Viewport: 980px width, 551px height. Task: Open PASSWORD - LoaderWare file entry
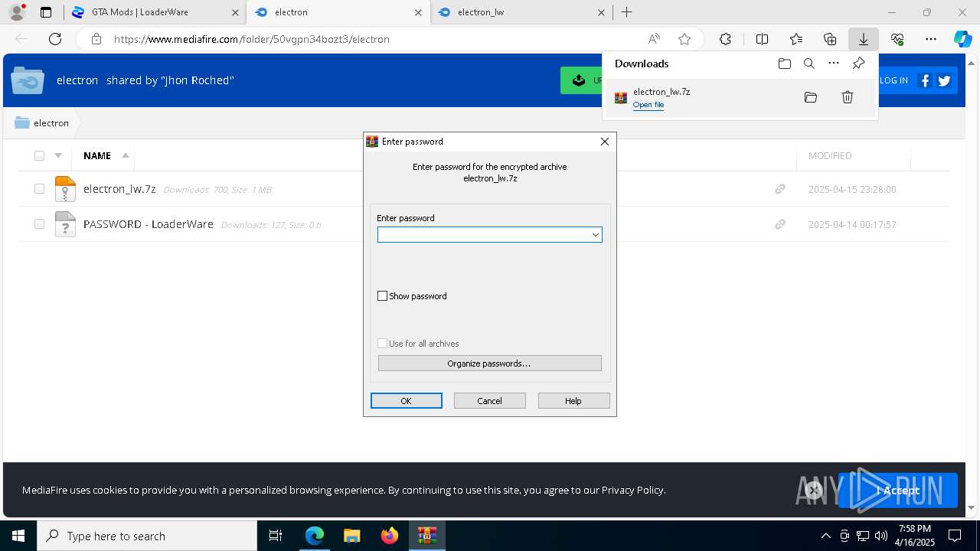pyautogui.click(x=149, y=224)
